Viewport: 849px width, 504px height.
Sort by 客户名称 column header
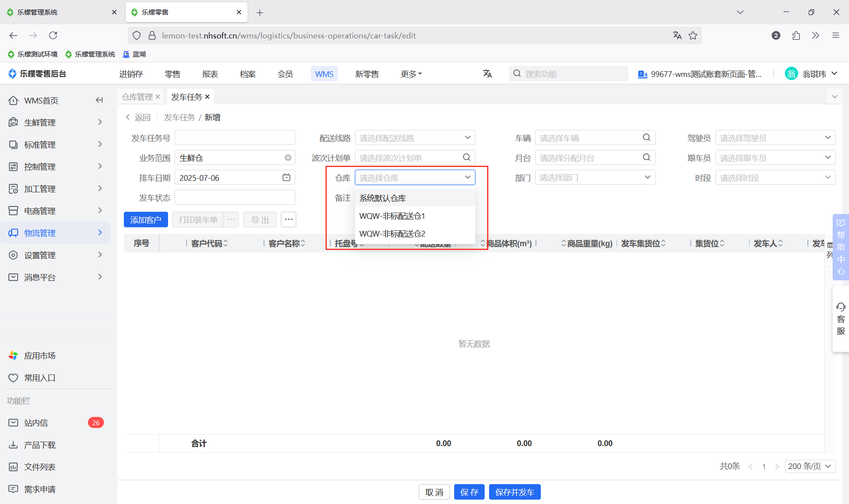(287, 243)
